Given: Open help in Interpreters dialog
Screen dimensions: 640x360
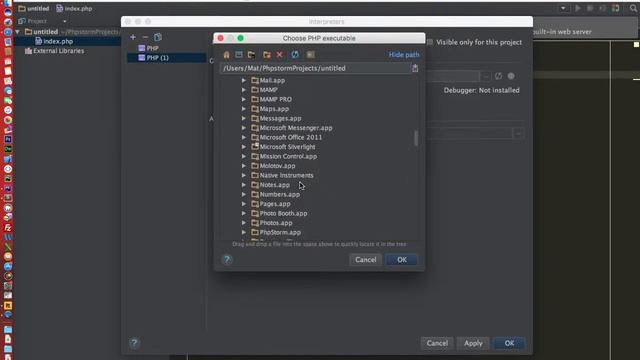Looking at the screenshot, I should 134,343.
